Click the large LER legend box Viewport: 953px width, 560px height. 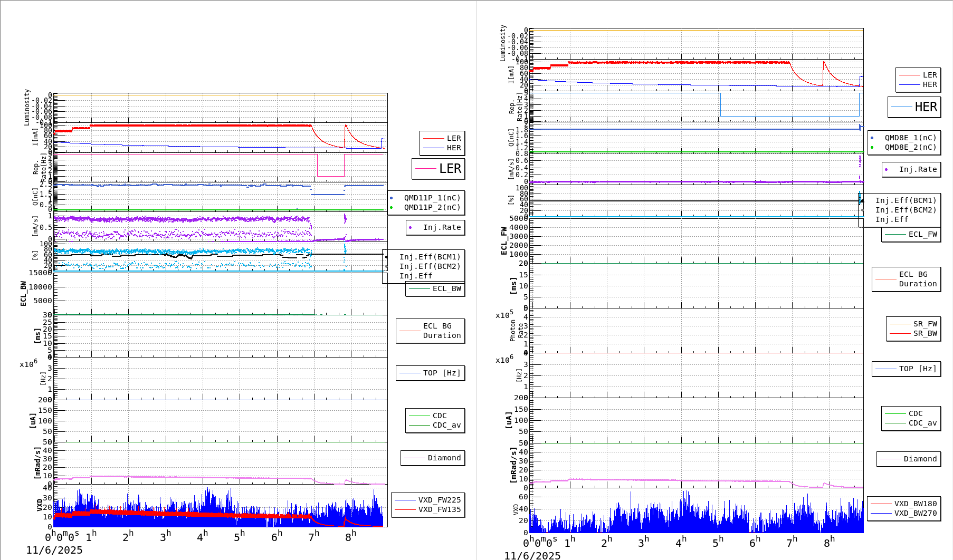[439, 169]
